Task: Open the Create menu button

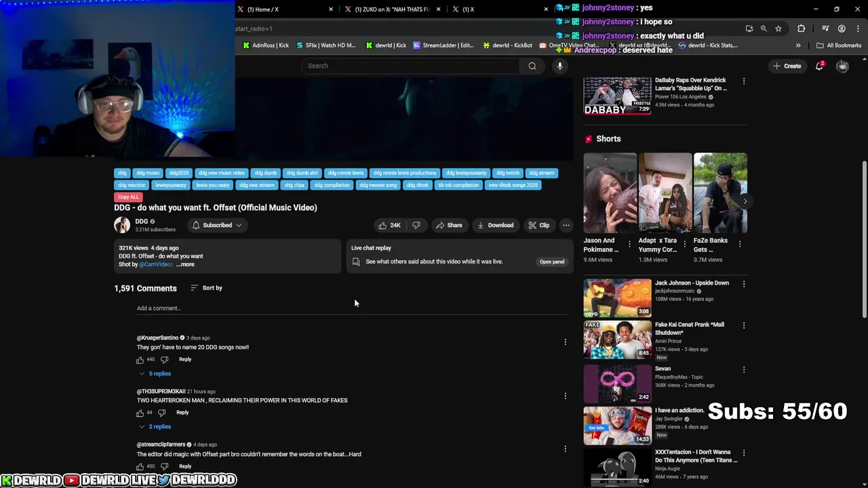Action: (787, 66)
